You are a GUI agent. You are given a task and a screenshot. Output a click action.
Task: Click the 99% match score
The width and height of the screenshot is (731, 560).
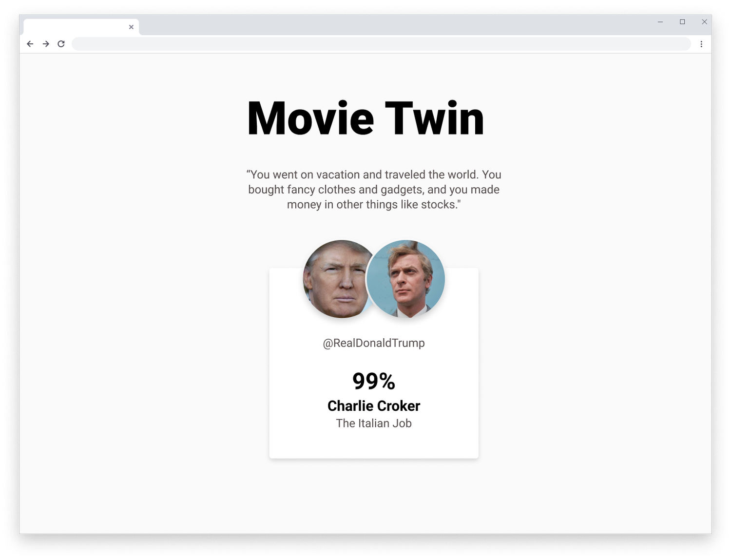(374, 381)
